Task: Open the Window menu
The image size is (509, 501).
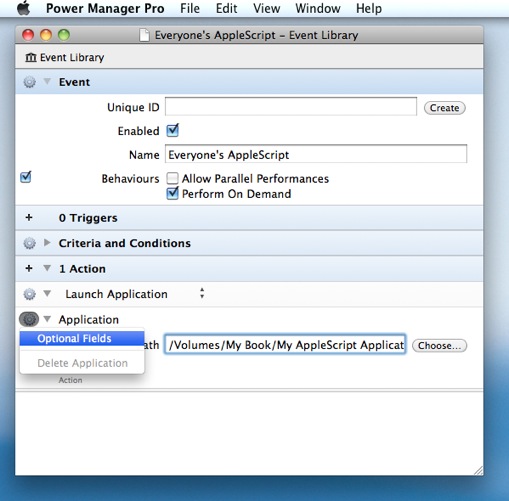Action: 318,8
